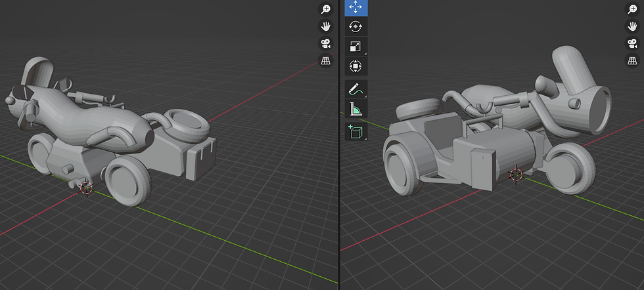This screenshot has height=290, width=644.
Task: Toggle camera view in the right viewport
Action: pos(632,43)
